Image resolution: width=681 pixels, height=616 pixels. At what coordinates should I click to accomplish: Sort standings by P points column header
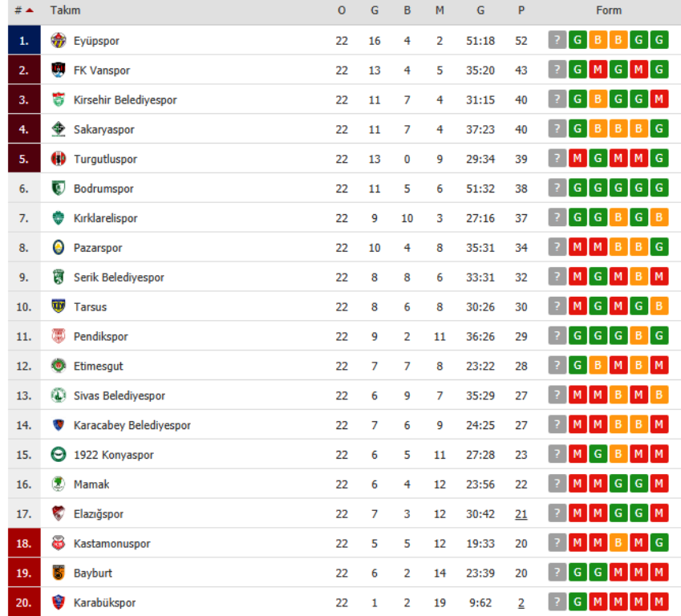[521, 10]
